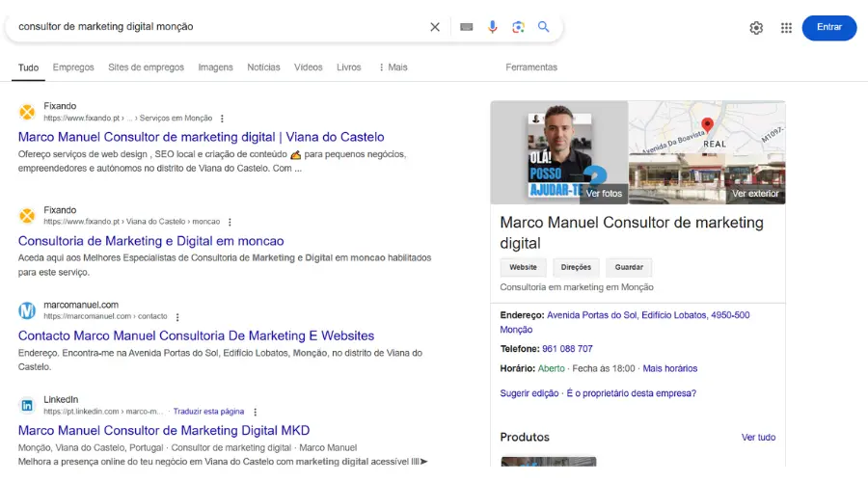Start voice search with the microphone icon
The width and height of the screenshot is (868, 482).
coord(492,27)
